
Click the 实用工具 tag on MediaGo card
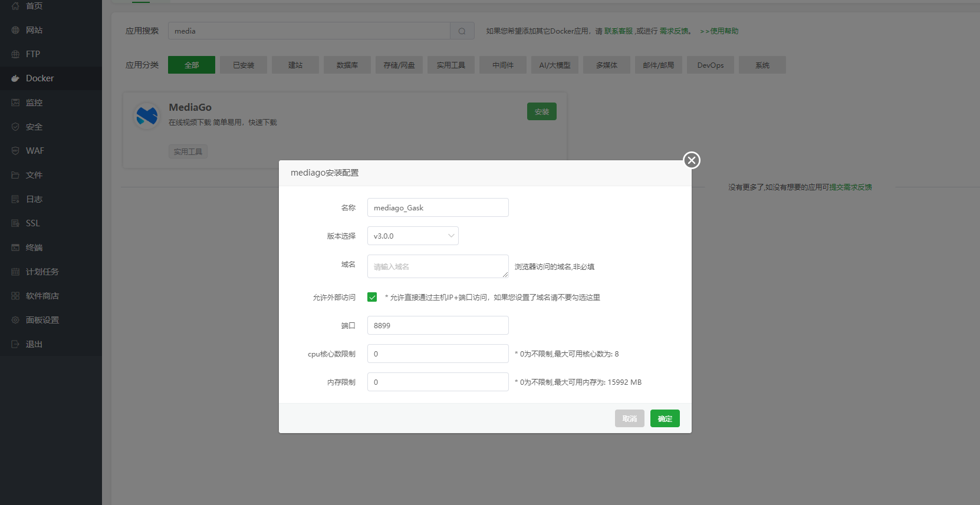pos(188,151)
